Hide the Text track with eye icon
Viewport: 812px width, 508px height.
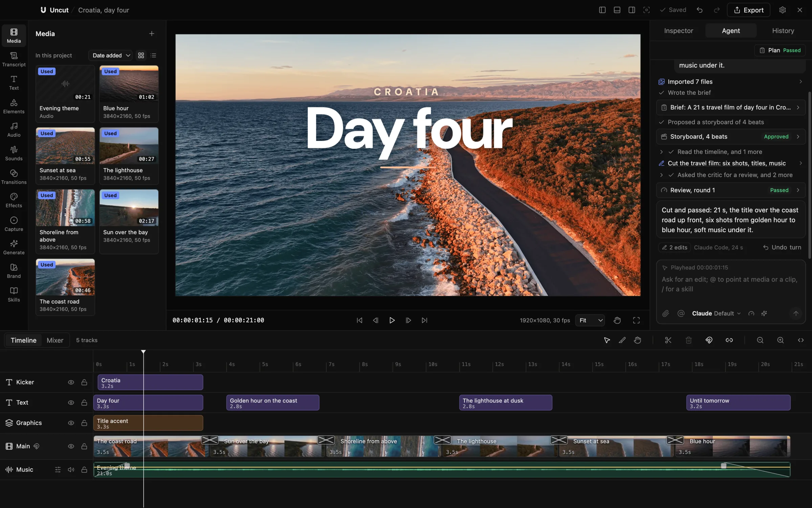(x=71, y=402)
